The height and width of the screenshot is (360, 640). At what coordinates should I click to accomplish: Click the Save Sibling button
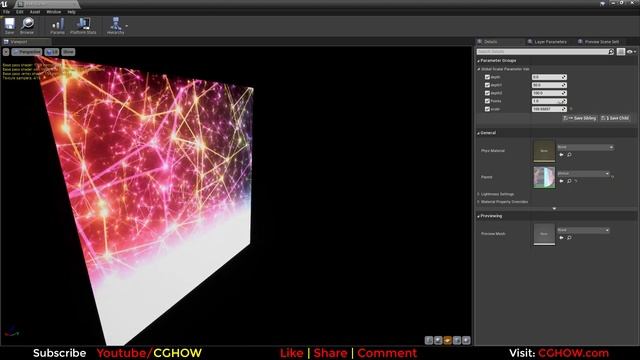click(x=580, y=118)
